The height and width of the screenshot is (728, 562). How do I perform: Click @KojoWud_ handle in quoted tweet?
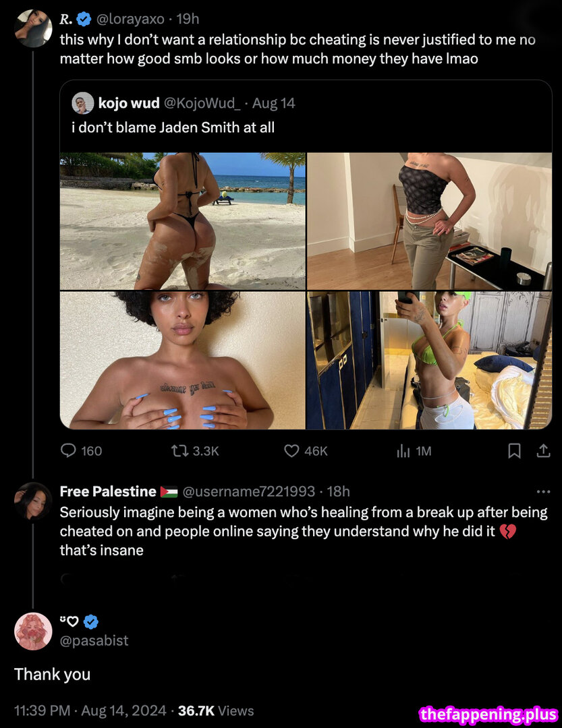coord(202,103)
